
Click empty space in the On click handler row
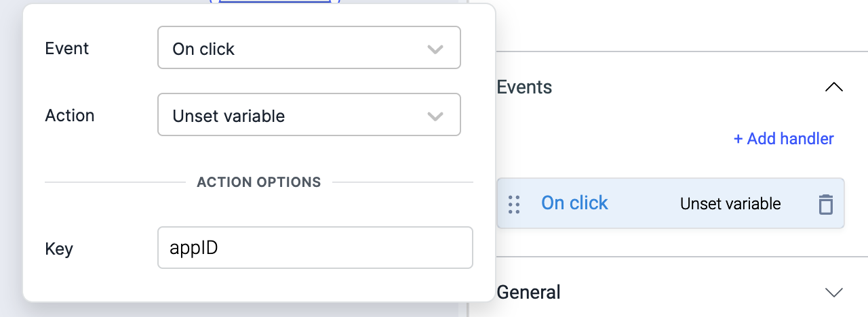tap(644, 204)
